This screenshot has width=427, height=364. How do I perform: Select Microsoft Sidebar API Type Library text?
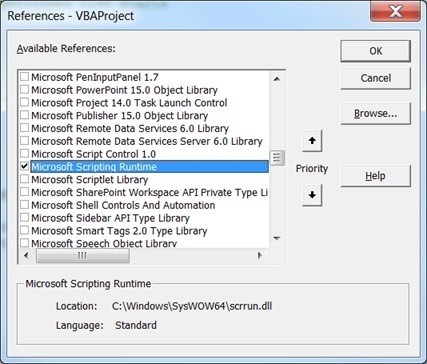(x=110, y=218)
